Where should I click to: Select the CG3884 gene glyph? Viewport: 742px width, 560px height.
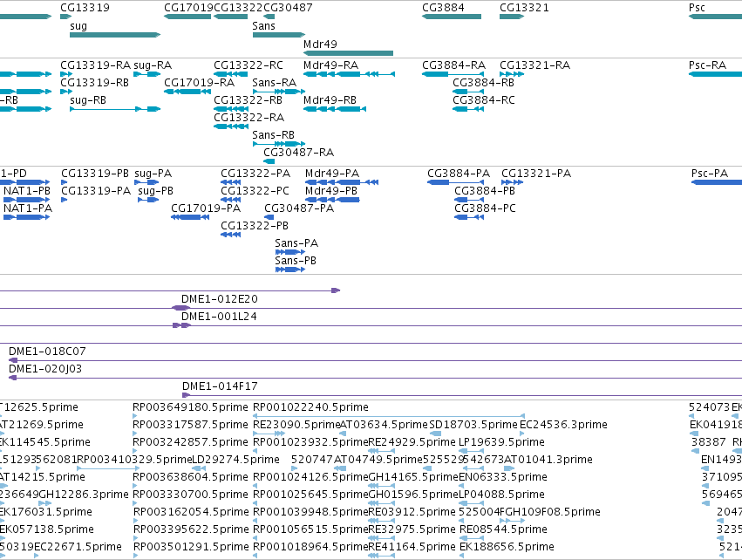point(452,17)
